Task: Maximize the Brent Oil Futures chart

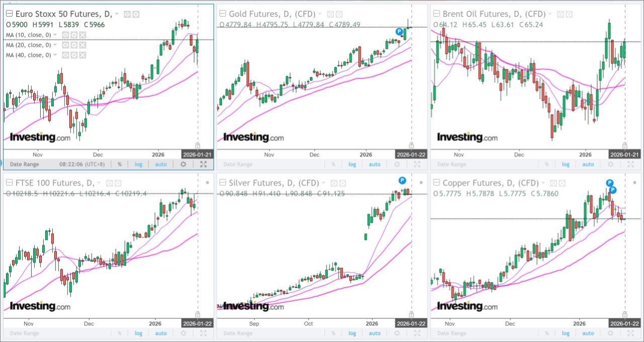Action: coord(631,164)
